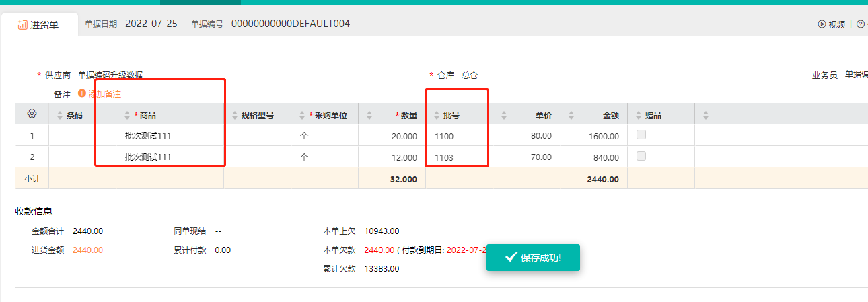
Task: Click the 视频 video play icon
Action: [822, 24]
